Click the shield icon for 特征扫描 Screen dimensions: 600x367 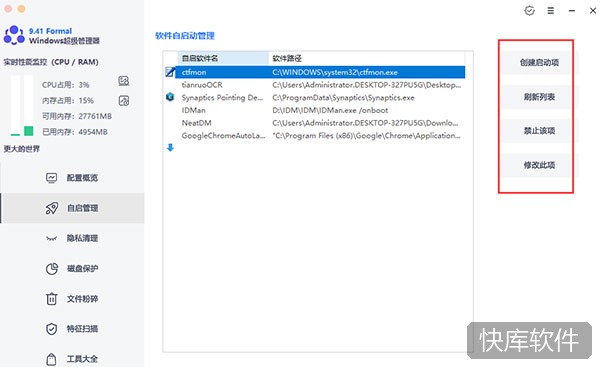(x=52, y=329)
